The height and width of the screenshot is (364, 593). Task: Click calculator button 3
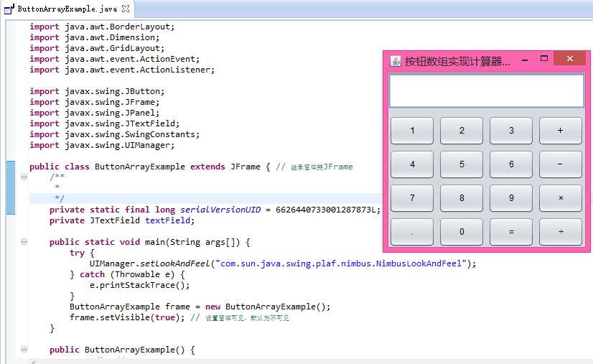(x=511, y=131)
